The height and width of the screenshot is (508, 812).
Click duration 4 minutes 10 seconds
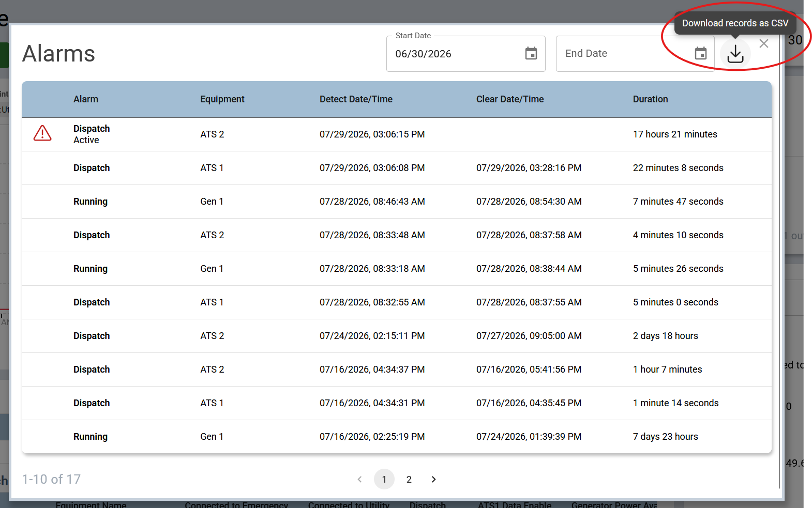click(x=678, y=235)
